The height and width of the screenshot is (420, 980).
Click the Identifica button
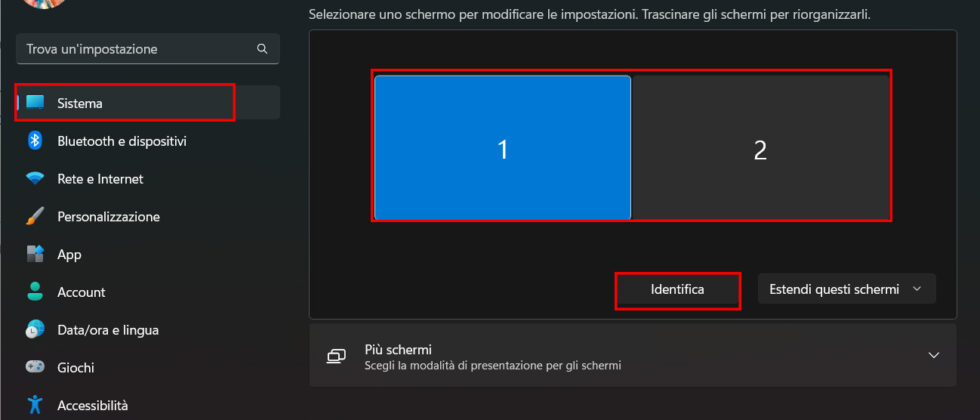click(x=678, y=289)
